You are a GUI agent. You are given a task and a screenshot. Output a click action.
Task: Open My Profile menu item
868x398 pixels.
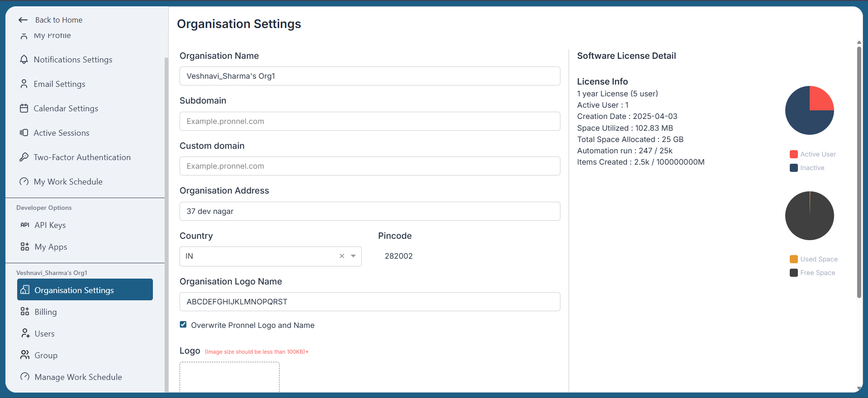(52, 35)
